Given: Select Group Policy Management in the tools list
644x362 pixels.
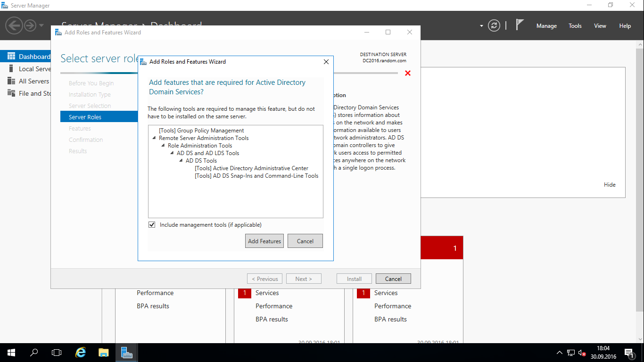Looking at the screenshot, I should pyautogui.click(x=201, y=131).
